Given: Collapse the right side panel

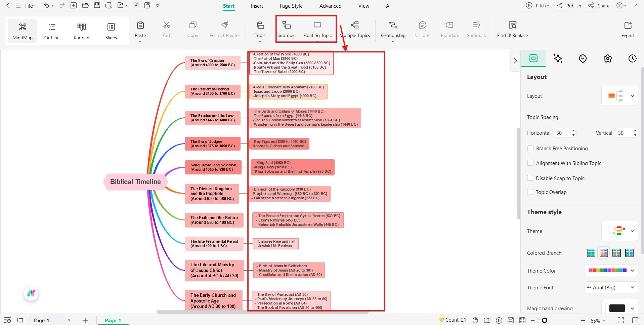Looking at the screenshot, I should coord(515,61).
